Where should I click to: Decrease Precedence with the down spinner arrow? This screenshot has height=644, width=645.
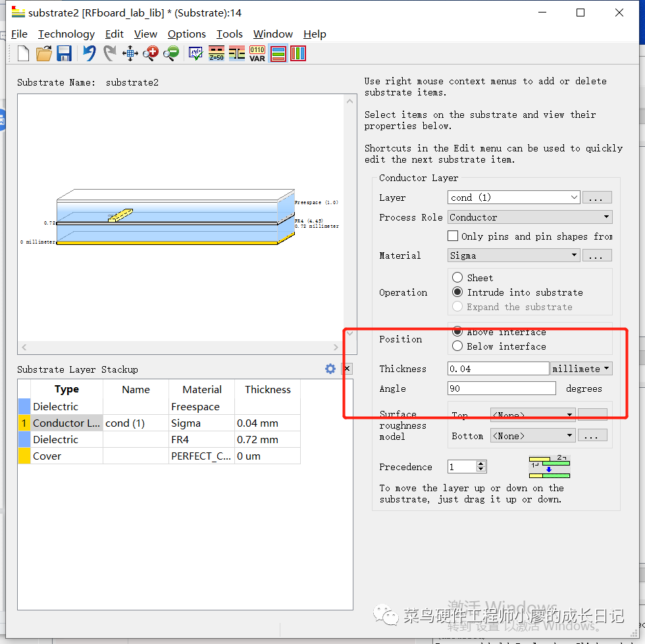pos(481,470)
